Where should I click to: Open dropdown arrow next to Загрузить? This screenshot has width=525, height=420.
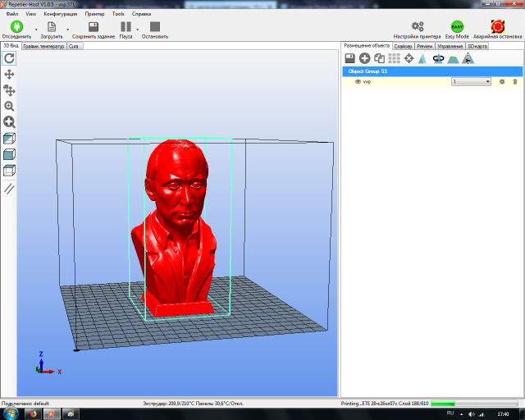[67, 30]
